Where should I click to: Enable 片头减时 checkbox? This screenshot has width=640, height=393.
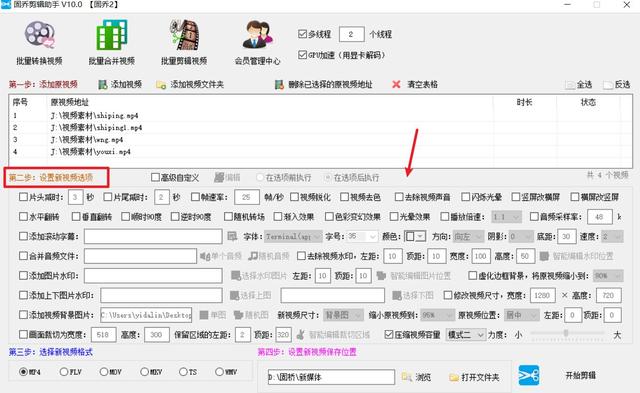click(23, 197)
